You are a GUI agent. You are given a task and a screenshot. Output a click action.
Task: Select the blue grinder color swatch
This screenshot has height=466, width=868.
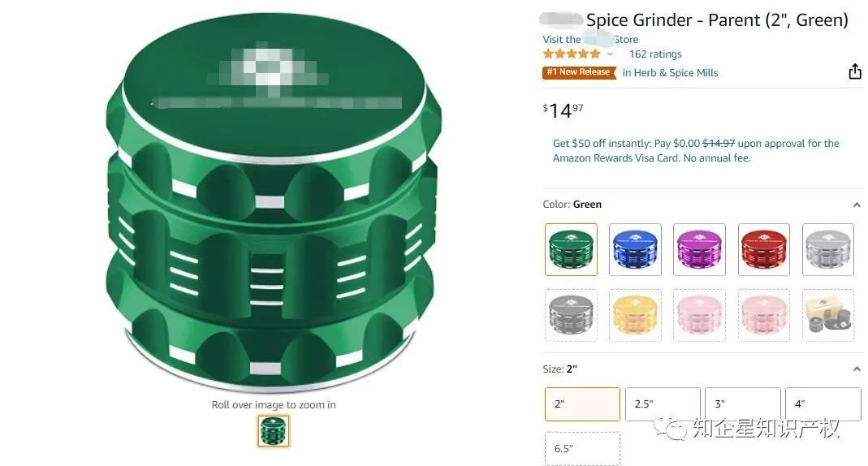tap(635, 249)
